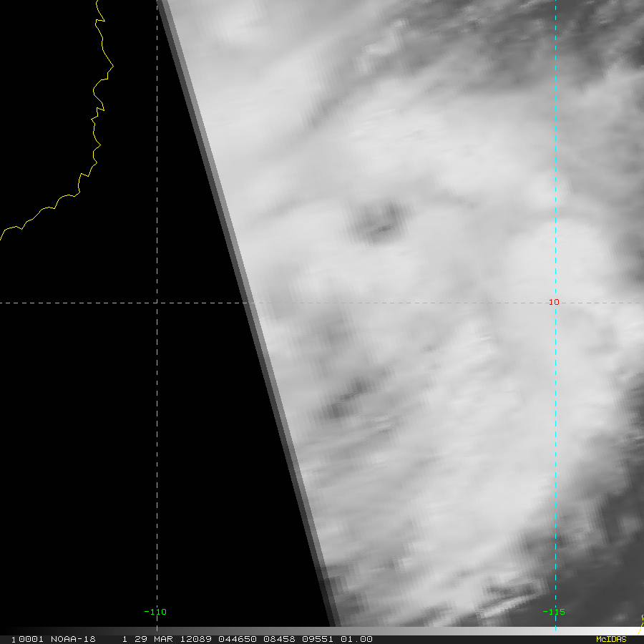Click the 29 MAR date text
644x644 pixels.
coord(154,639)
